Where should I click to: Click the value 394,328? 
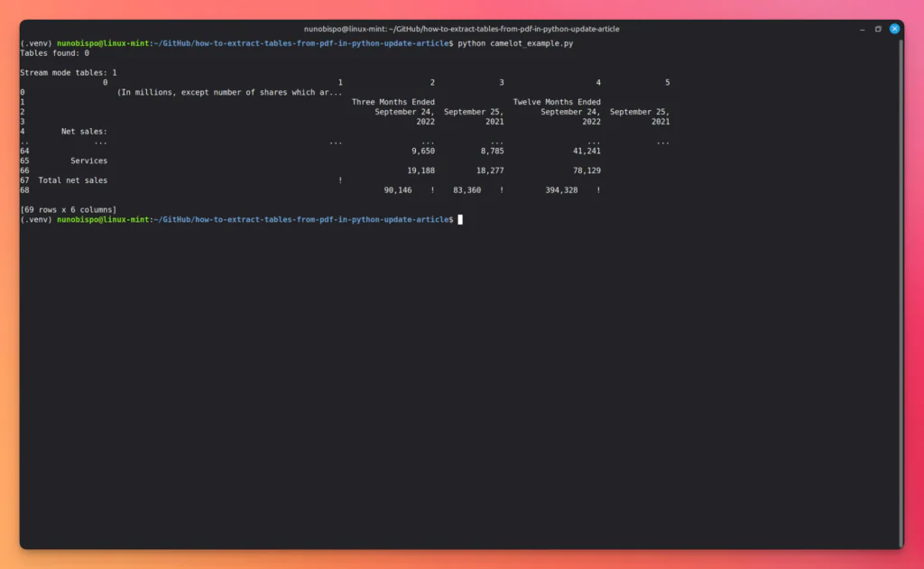click(561, 189)
